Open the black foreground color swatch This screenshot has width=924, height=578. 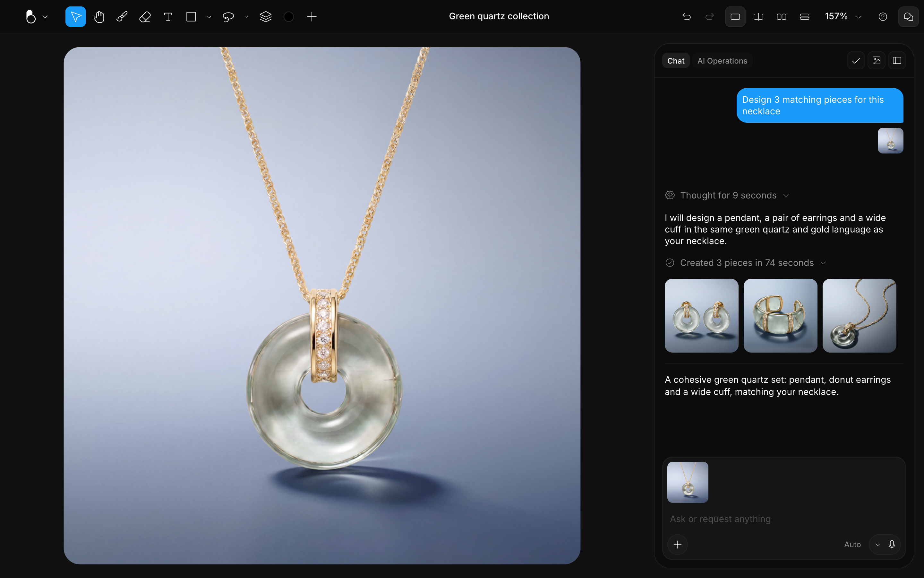(x=289, y=16)
